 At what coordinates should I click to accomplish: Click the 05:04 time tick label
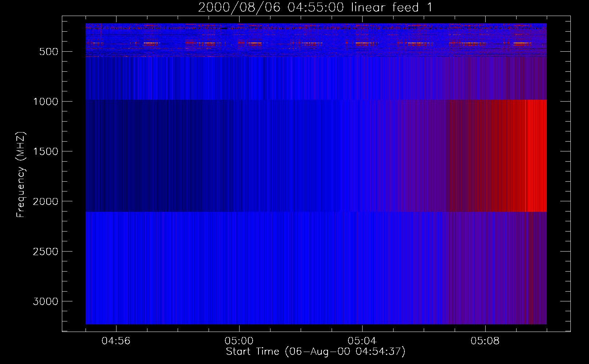click(x=362, y=341)
